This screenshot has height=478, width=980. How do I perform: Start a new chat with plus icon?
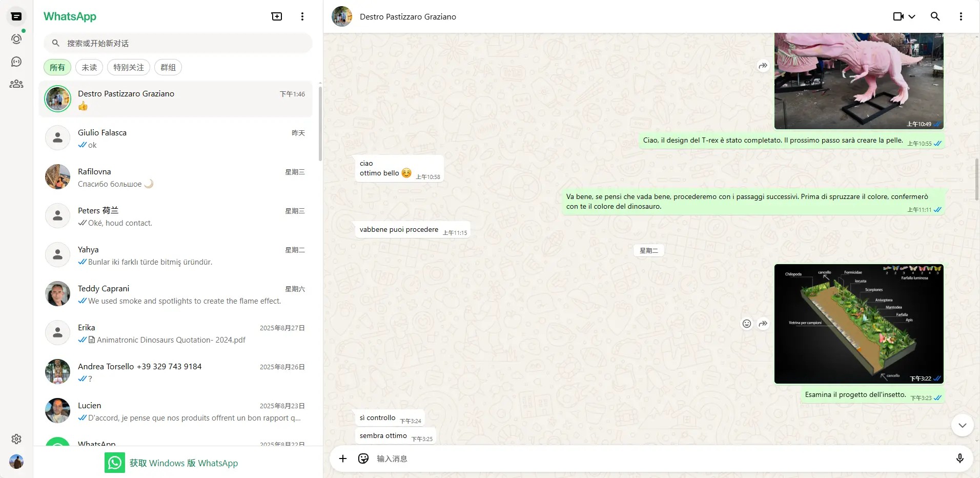[277, 16]
